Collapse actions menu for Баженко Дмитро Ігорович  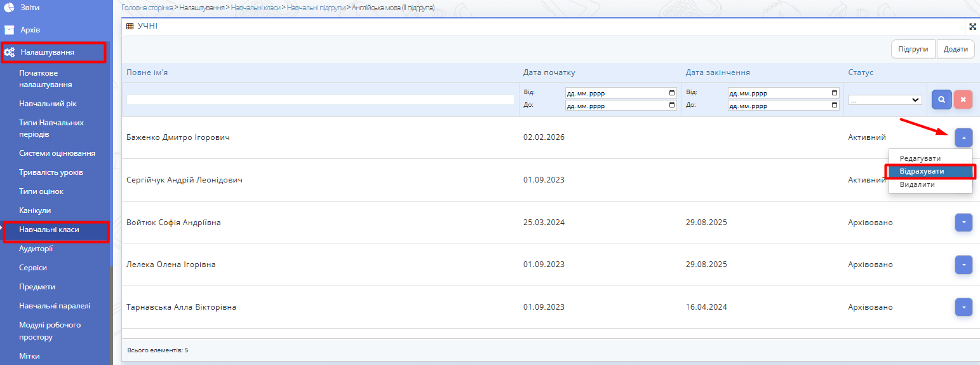(963, 137)
